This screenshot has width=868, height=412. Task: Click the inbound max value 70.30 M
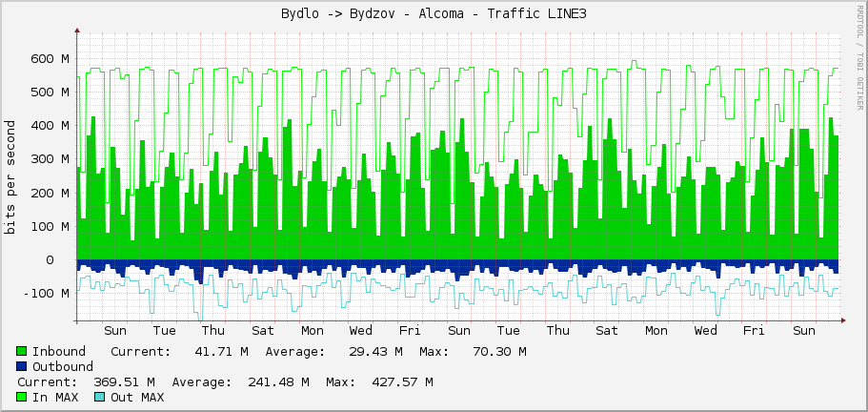tap(499, 351)
